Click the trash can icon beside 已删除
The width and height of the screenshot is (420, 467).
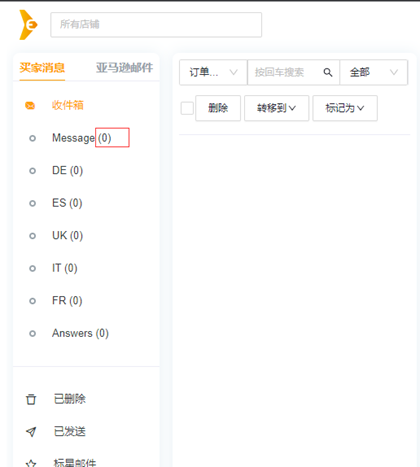(x=31, y=399)
